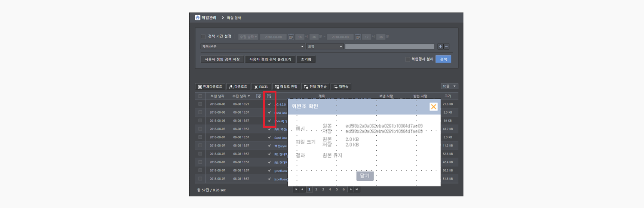Enable the 검색 기간 설정 checkbox
The image size is (644, 208).
click(203, 37)
